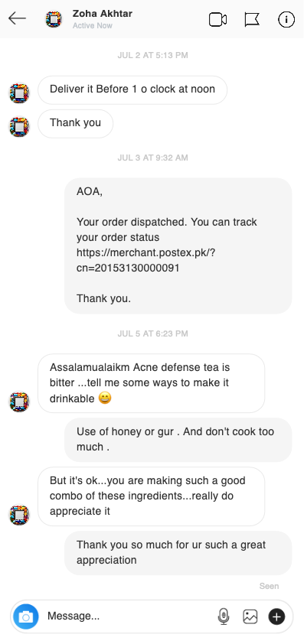Viewport: 304px width, 644px height.
Task: Record a voice message with microphone
Action: click(224, 616)
